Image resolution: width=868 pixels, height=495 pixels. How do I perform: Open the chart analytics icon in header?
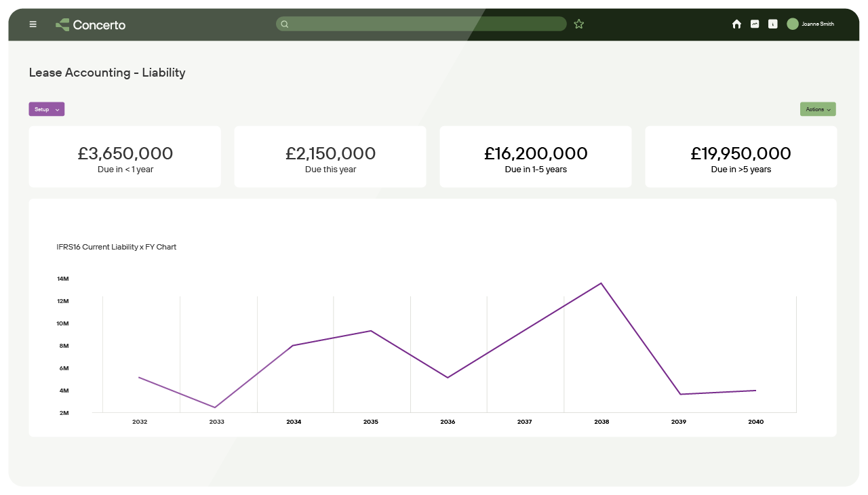755,24
